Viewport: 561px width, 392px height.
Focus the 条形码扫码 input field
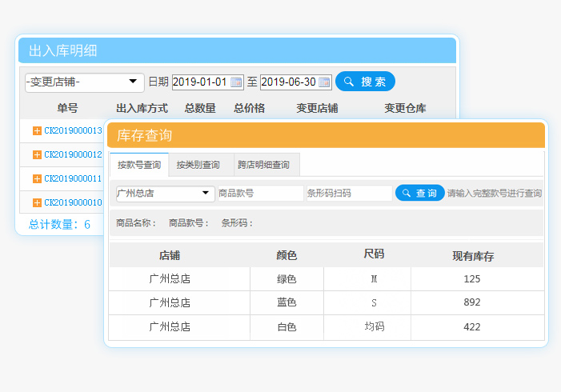tap(348, 193)
